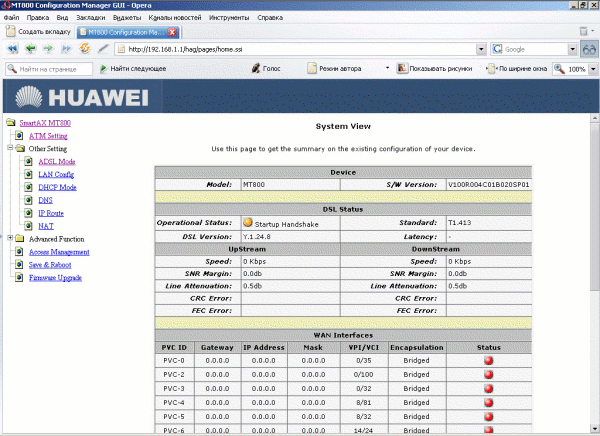The image size is (600, 436).
Task: Close the MT800 Configuration tab
Action: click(173, 32)
